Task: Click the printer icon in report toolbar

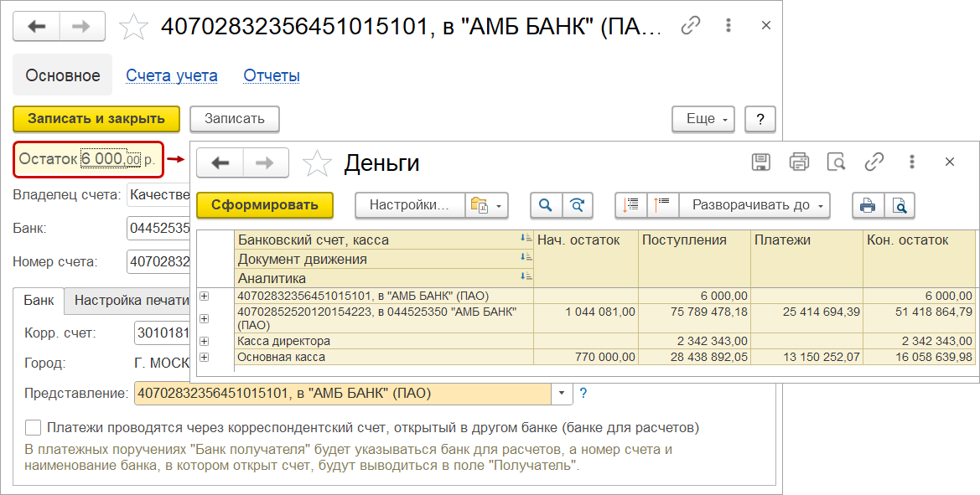Action: tap(869, 205)
